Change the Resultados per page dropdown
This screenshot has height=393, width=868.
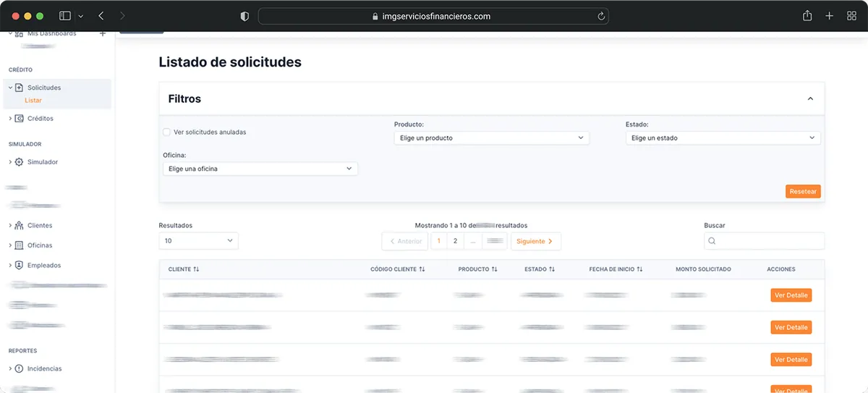198,241
